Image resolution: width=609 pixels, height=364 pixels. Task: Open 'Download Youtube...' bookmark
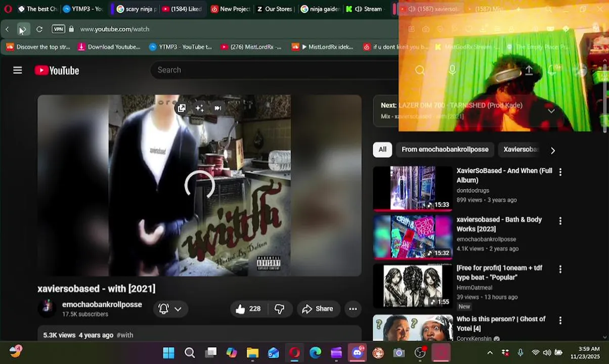click(x=109, y=47)
